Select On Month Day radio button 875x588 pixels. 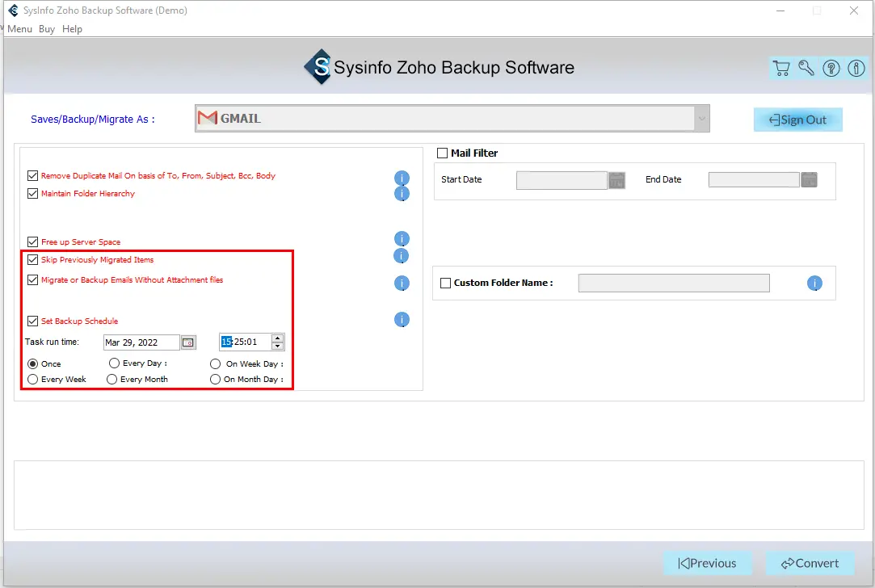(216, 380)
